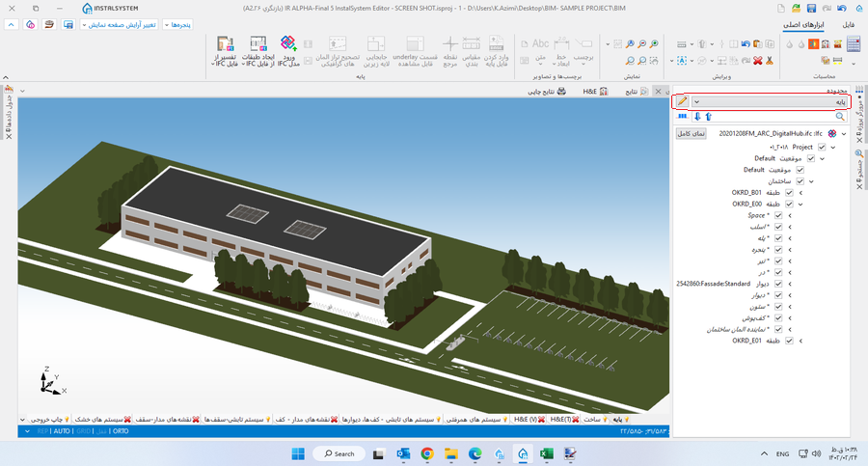The height and width of the screenshot is (466, 868).
Task: Uncheck the OKRD_B01 floor checkbox
Action: point(790,192)
